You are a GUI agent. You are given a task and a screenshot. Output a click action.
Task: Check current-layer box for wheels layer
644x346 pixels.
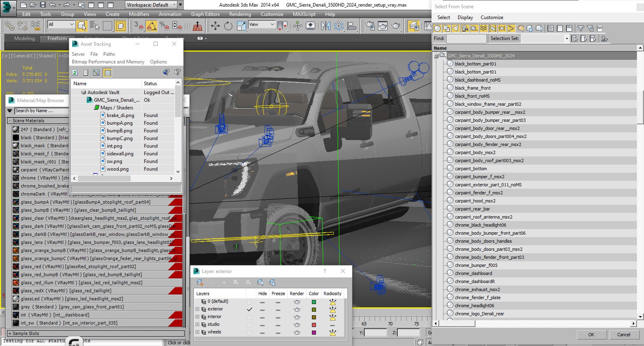[249, 333]
